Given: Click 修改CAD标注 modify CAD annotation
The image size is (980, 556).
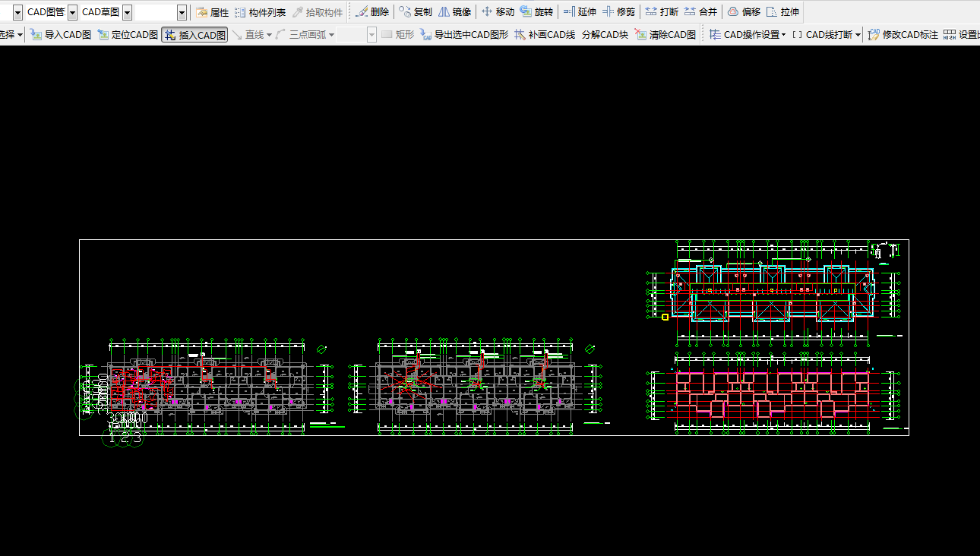Looking at the screenshot, I should [x=903, y=35].
